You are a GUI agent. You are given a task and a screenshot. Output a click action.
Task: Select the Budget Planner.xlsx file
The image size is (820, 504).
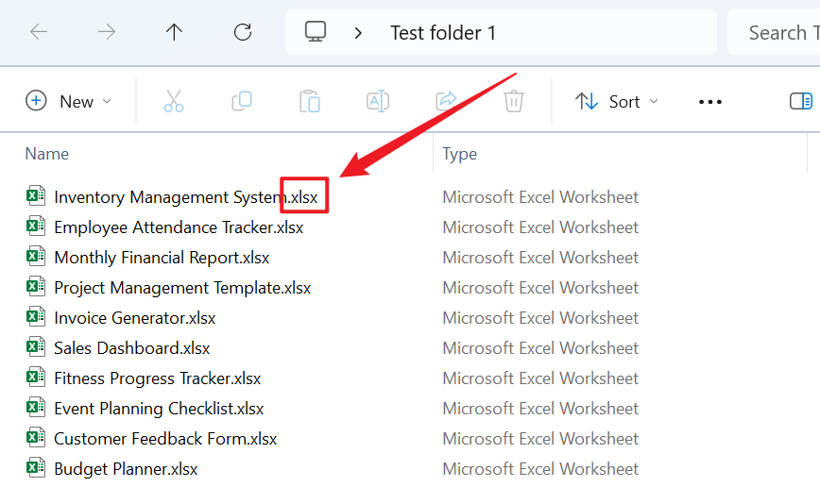tap(126, 469)
